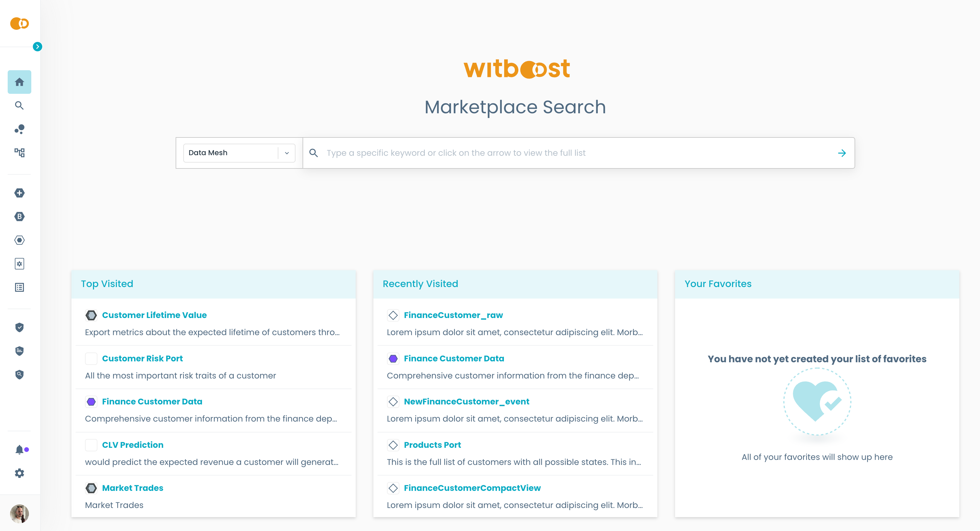This screenshot has width=980, height=531.
Task: Click the Home icon in sidebar
Action: pyautogui.click(x=19, y=82)
